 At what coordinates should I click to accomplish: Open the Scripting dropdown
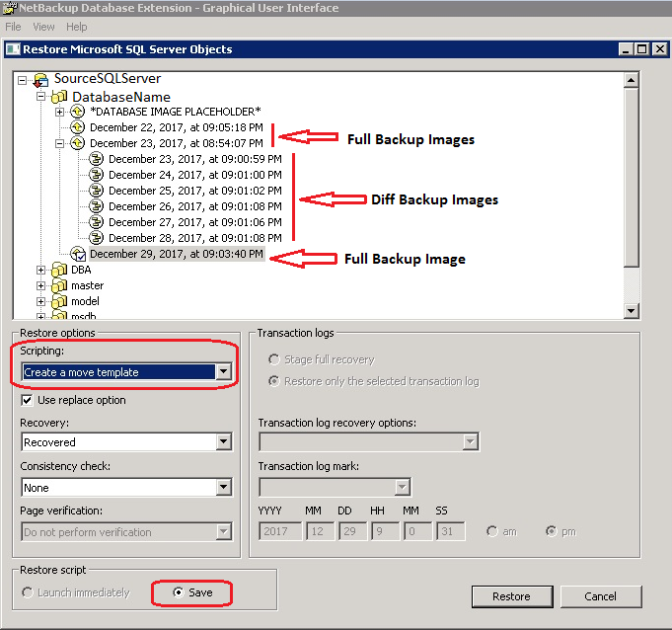(223, 372)
